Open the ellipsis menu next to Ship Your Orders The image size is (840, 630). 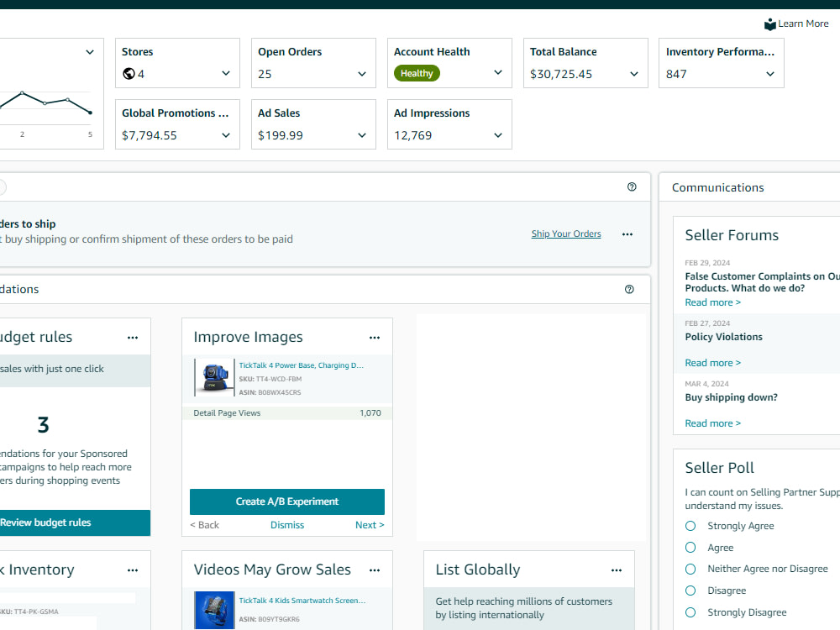click(x=627, y=234)
